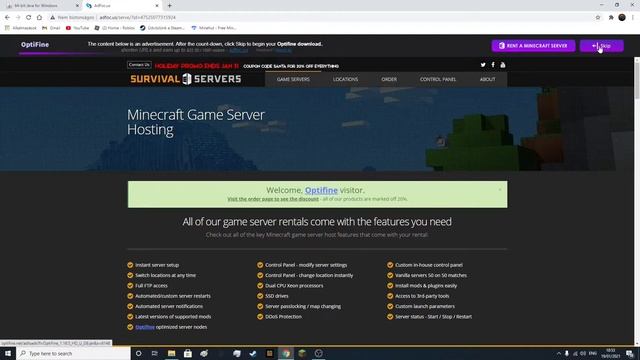Open the browser home page
The height and width of the screenshot is (360, 640).
pyautogui.click(x=39, y=18)
